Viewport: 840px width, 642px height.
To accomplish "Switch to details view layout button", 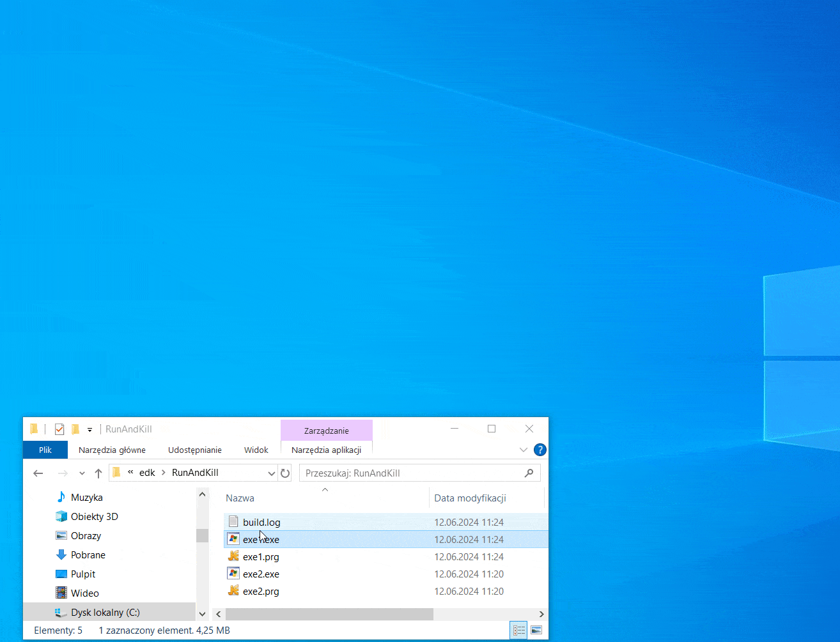I will [518, 631].
